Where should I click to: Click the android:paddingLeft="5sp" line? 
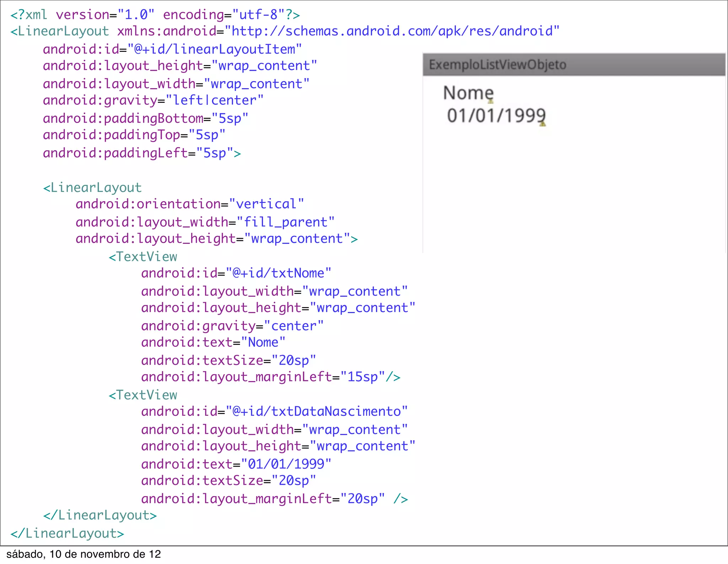click(142, 153)
